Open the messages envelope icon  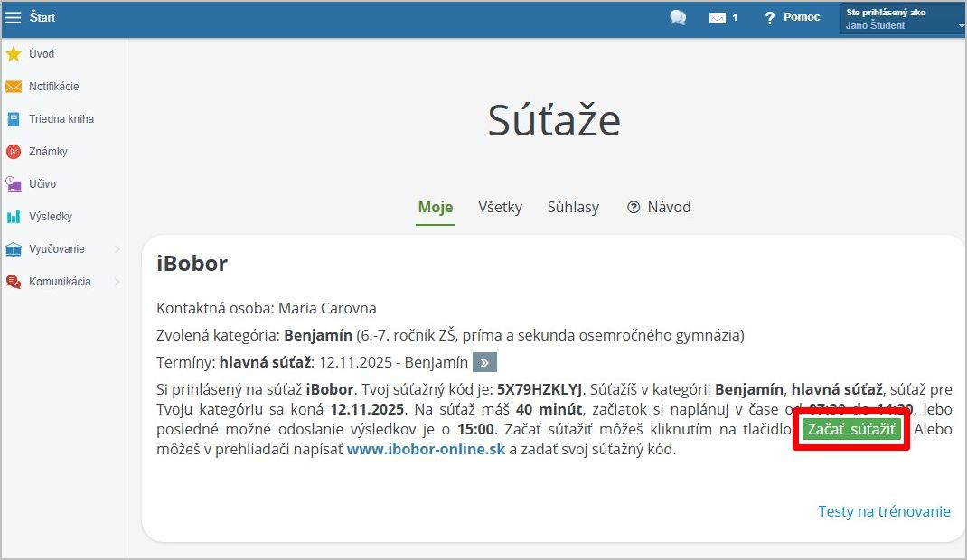point(718,18)
